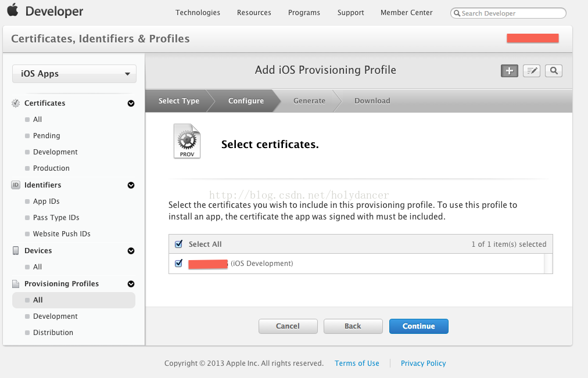
Task: Open the iOS Apps dropdown
Action: tap(74, 74)
